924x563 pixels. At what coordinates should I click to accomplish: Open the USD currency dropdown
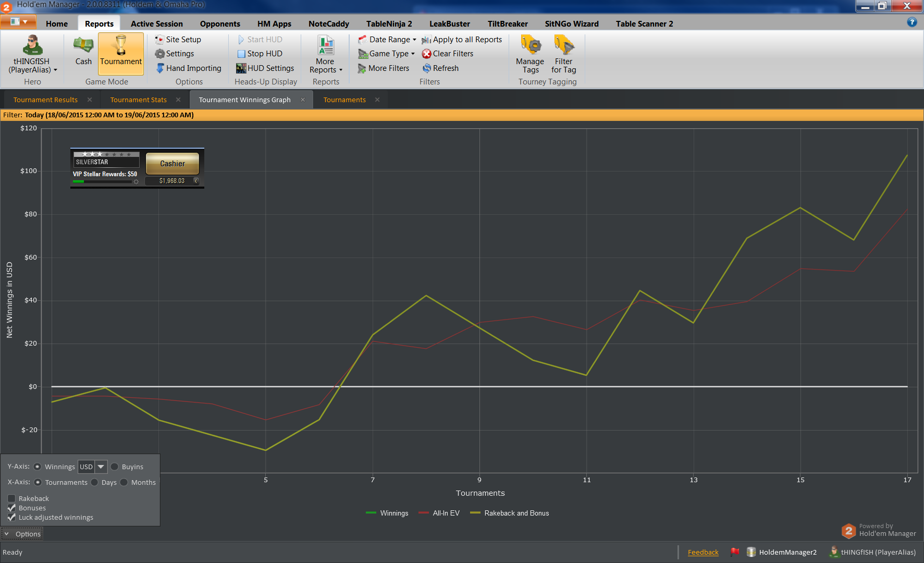[101, 467]
